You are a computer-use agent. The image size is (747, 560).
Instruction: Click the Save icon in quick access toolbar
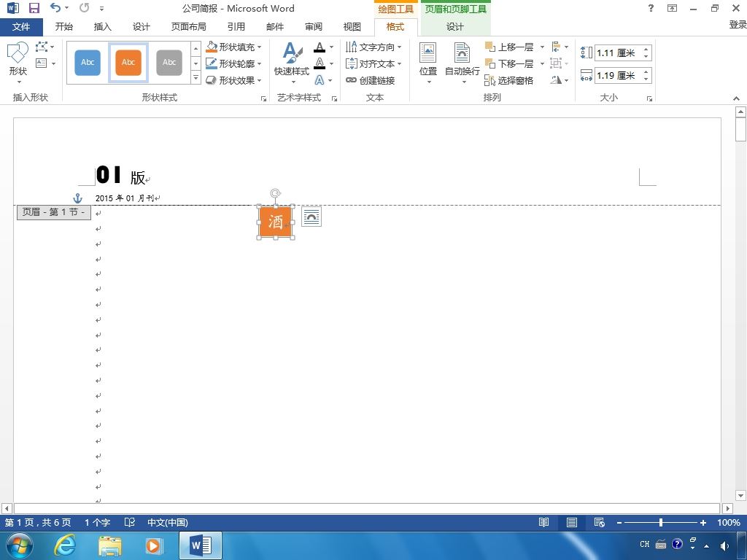coord(34,8)
